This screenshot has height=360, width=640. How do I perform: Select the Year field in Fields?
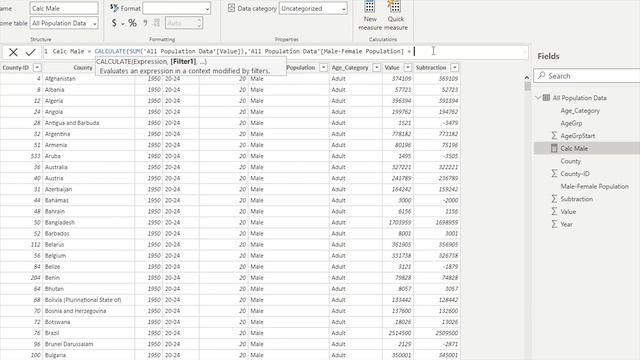(566, 224)
